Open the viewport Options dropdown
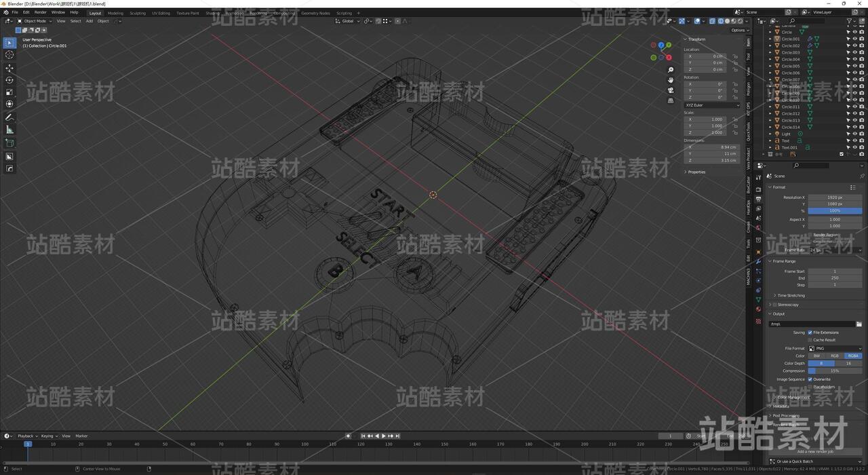Screen dimensions: 868x475 pos(739,30)
